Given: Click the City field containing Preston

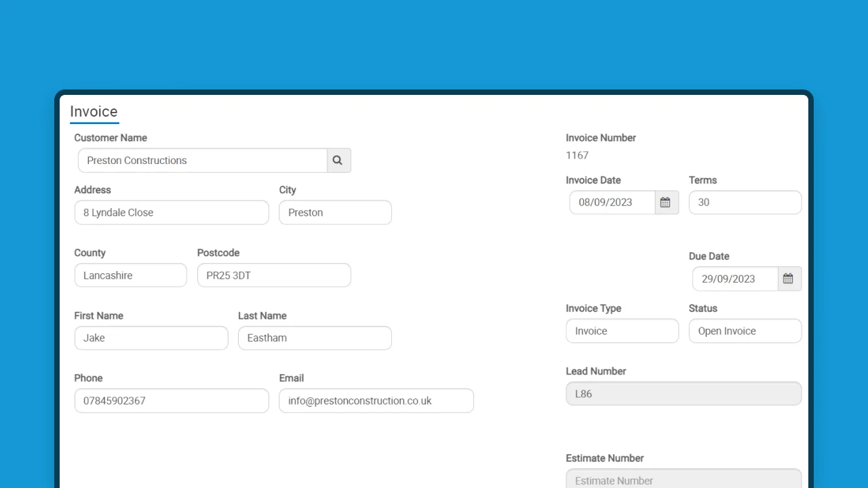Looking at the screenshot, I should pyautogui.click(x=335, y=212).
